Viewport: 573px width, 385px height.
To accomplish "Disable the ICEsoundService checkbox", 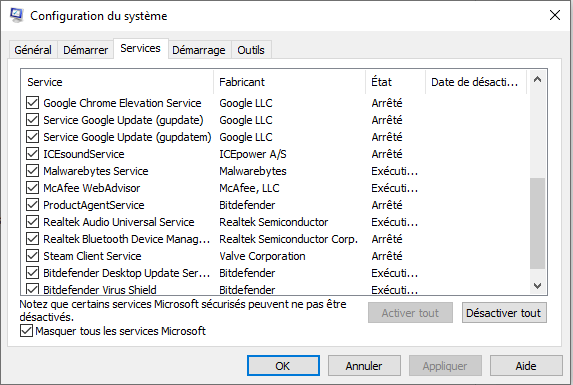I will 33,154.
